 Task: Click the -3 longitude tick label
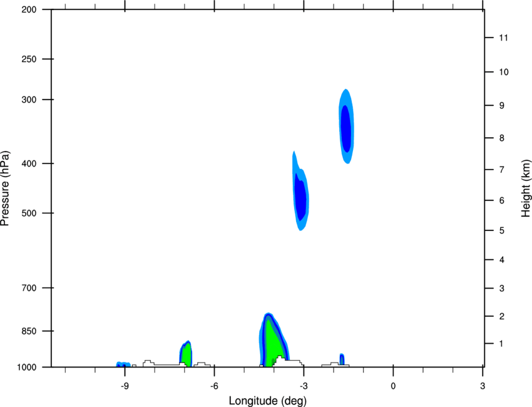(x=304, y=386)
